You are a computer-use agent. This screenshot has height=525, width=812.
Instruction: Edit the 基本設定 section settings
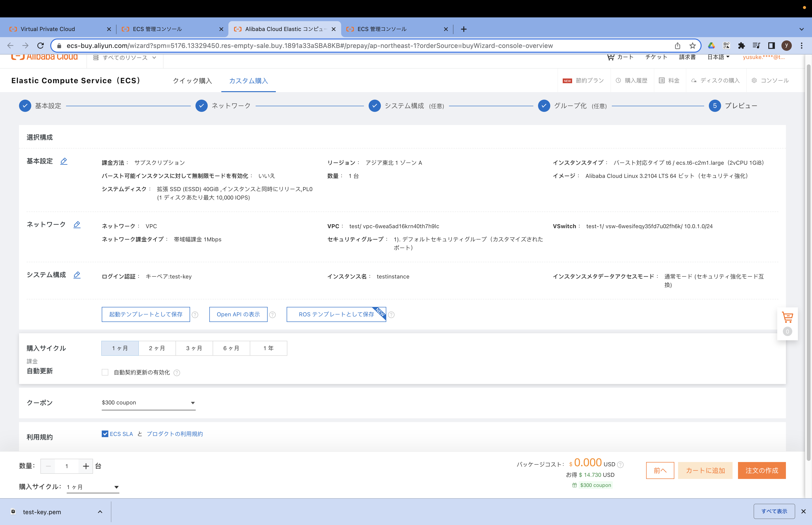64,161
